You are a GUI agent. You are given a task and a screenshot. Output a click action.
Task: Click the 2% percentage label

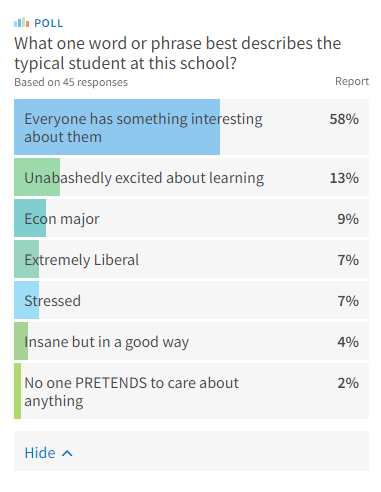348,383
